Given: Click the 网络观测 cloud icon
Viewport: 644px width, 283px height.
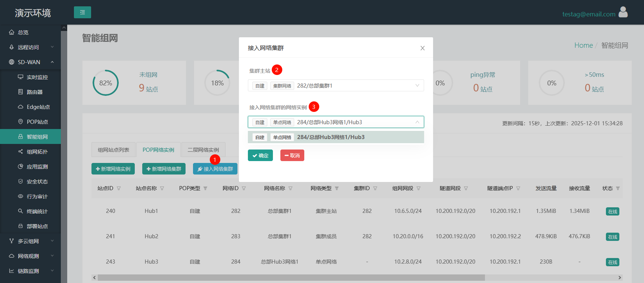Looking at the screenshot, I should (12, 256).
